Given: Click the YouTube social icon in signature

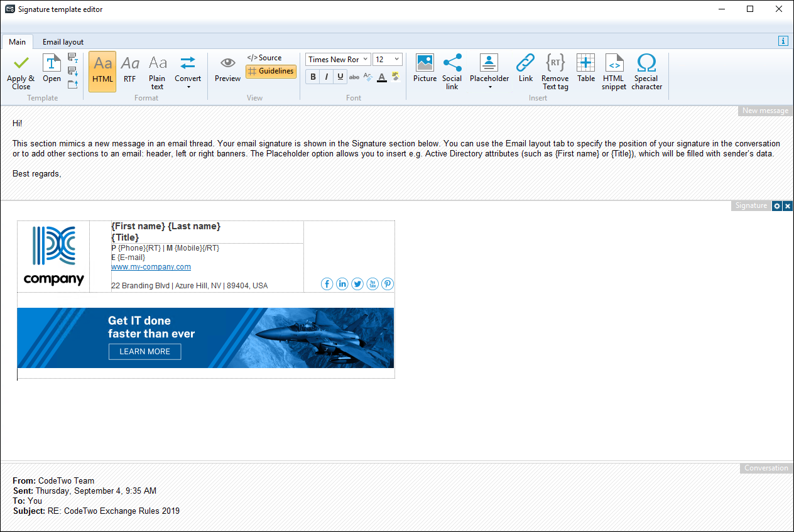Looking at the screenshot, I should [x=373, y=284].
